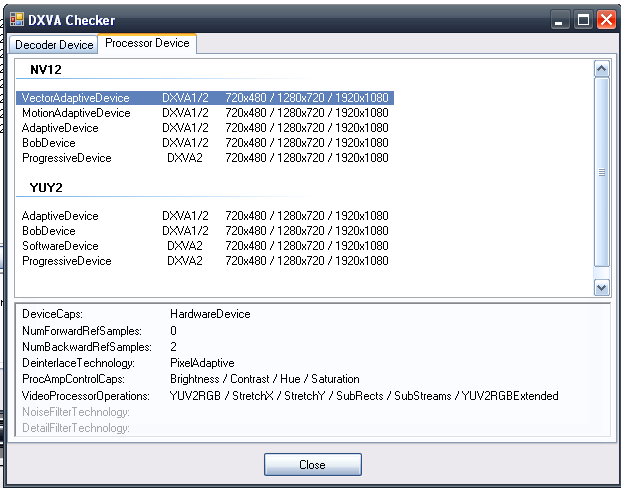
Task: Close the window with the red X
Action: click(x=606, y=20)
